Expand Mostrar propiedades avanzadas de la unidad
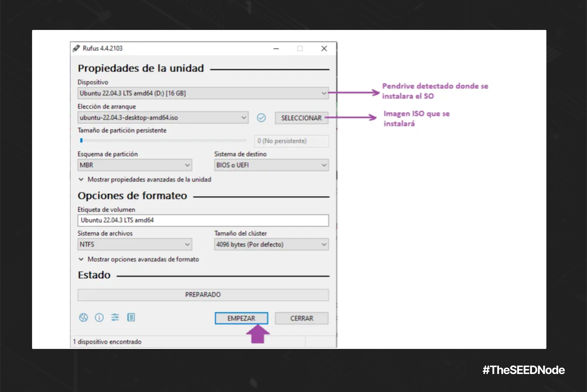This screenshot has width=587, height=392. pyautogui.click(x=145, y=179)
